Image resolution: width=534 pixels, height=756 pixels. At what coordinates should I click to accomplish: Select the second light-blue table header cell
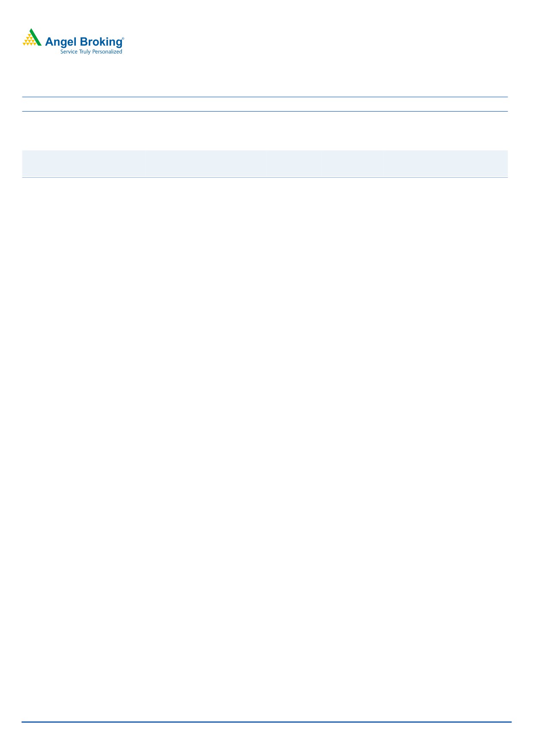206,163
